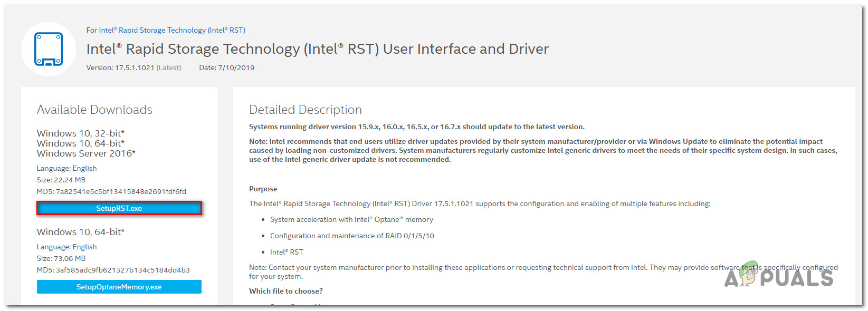The image size is (868, 311).
Task: Click the Detailed Description heading
Action: point(306,110)
